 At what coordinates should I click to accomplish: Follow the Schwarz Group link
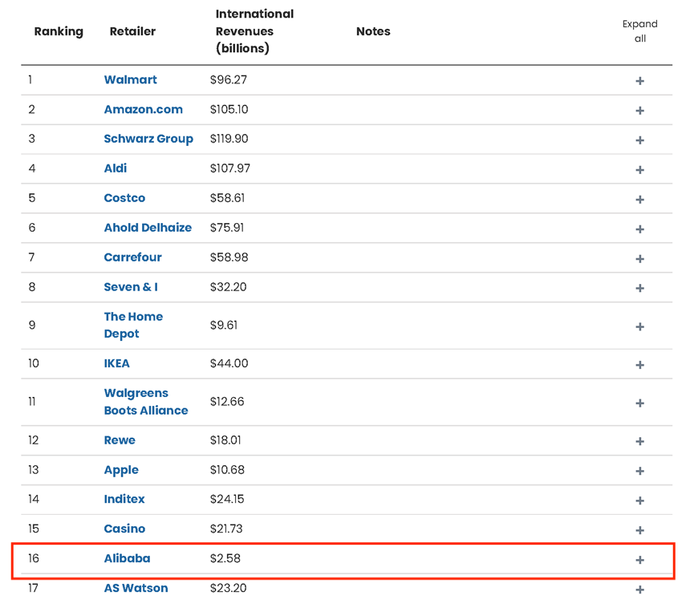(x=148, y=139)
